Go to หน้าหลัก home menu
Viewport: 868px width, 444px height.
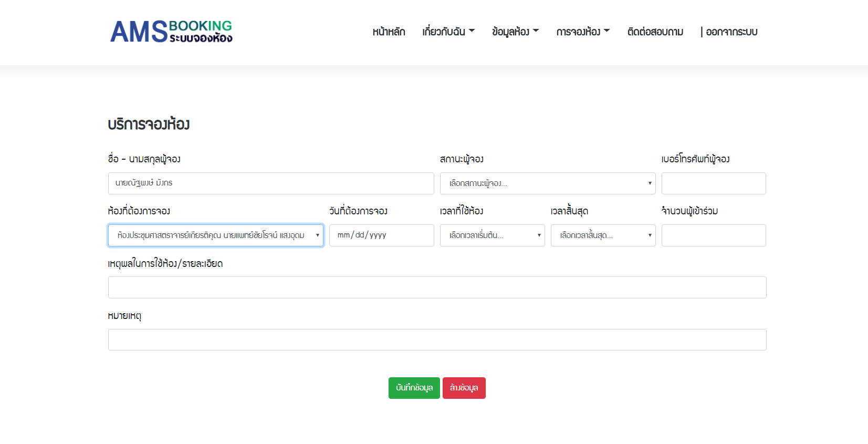(x=389, y=32)
